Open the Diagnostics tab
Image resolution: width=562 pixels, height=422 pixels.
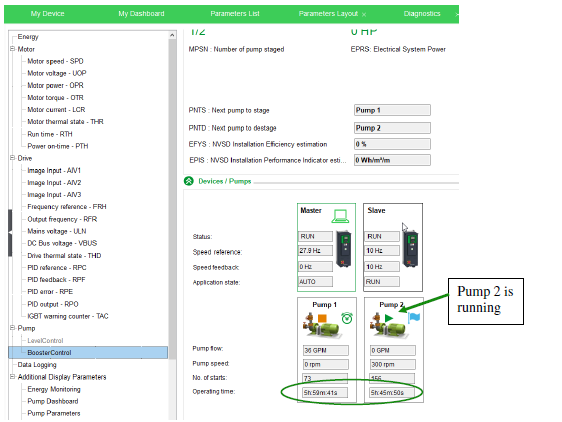422,14
